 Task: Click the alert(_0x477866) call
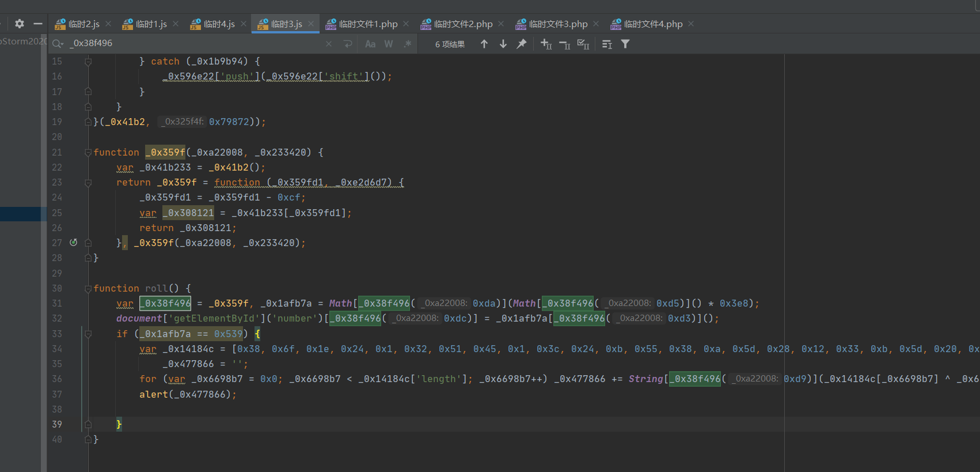(x=188, y=394)
